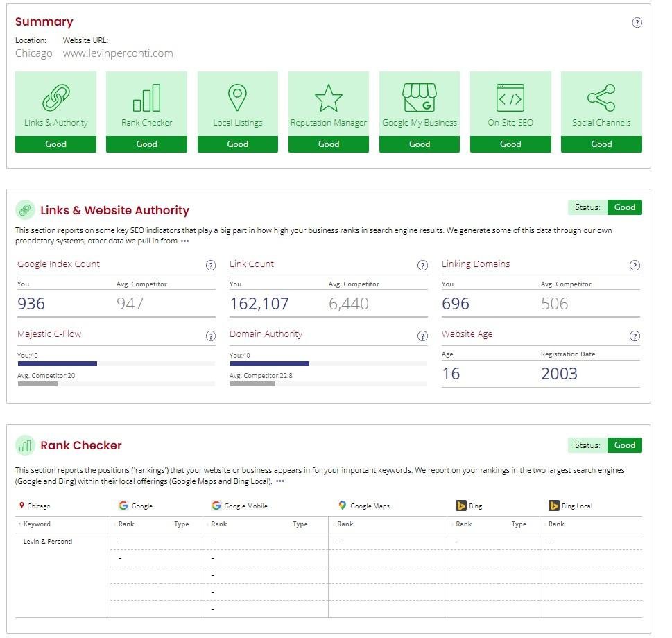Click the Avg. Competitor Link Count 6,440
This screenshot has height=638, width=672.
click(348, 304)
